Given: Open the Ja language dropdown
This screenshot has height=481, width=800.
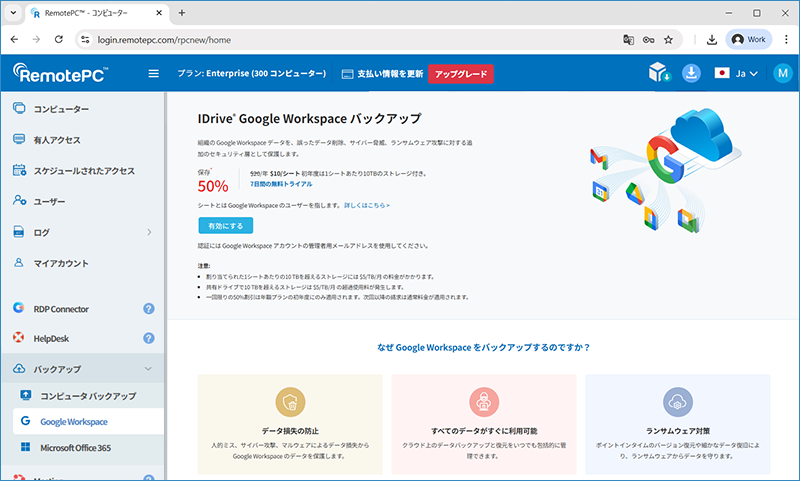Looking at the screenshot, I should 736,73.
